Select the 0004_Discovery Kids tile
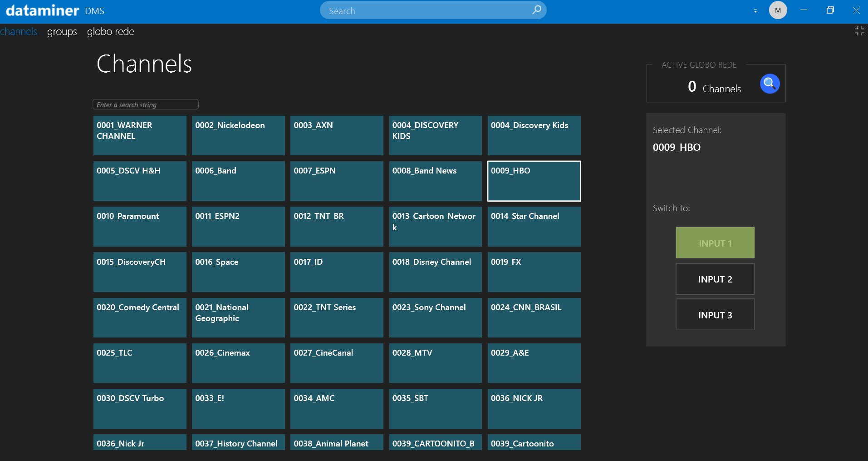 [x=534, y=135]
